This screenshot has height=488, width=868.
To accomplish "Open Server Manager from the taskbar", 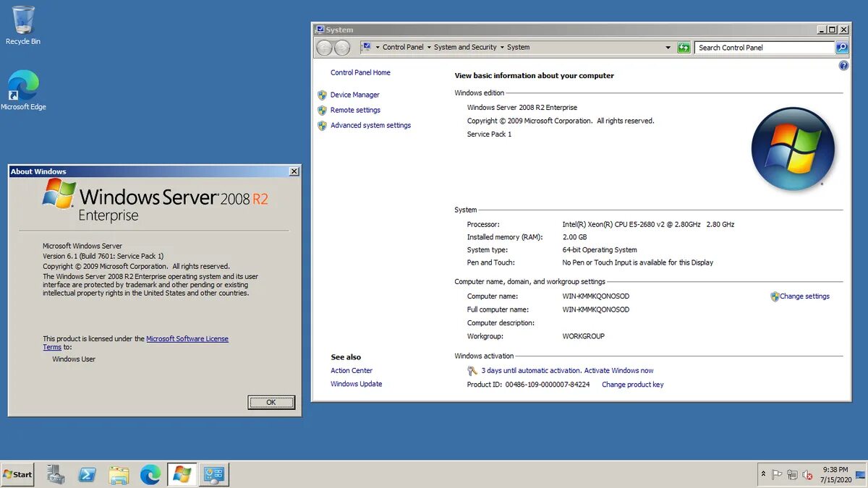I will pos(56,474).
